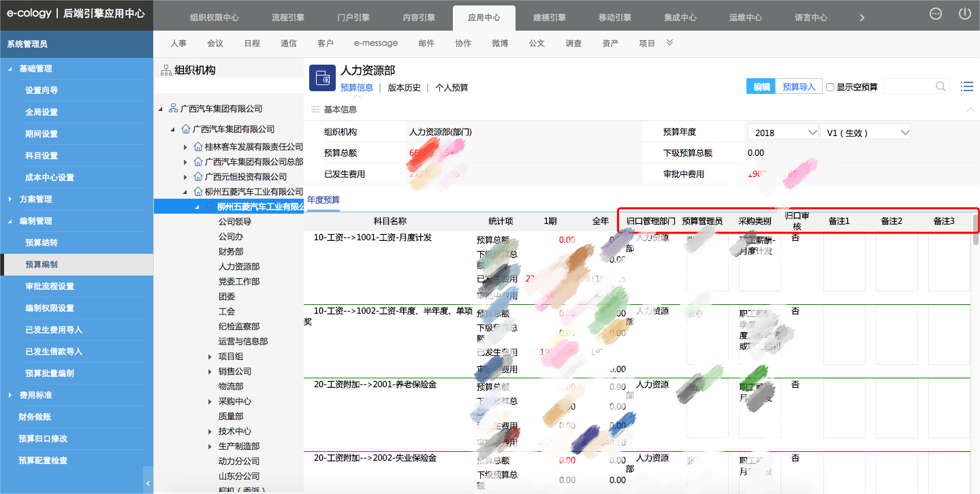This screenshot has width=980, height=494.
Task: Show more engine tabs with the right arrow
Action: pyautogui.click(x=862, y=18)
